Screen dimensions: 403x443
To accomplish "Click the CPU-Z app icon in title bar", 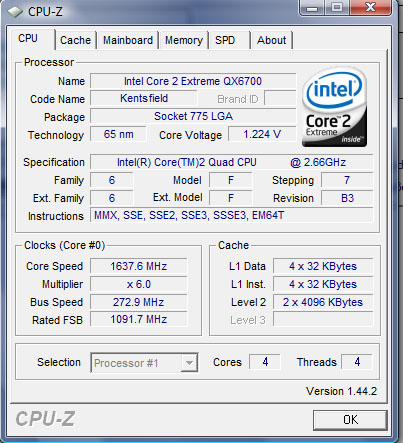I will (15, 12).
